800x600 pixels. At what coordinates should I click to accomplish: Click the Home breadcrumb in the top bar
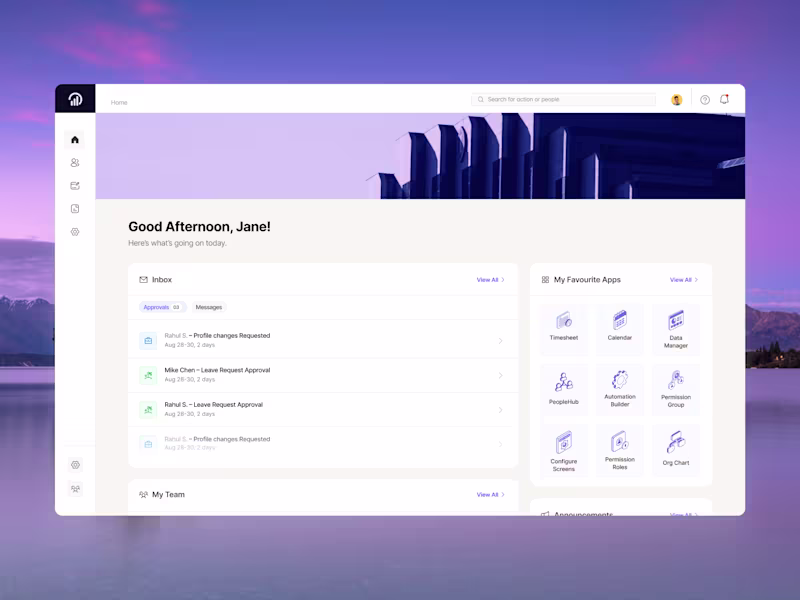[119, 103]
